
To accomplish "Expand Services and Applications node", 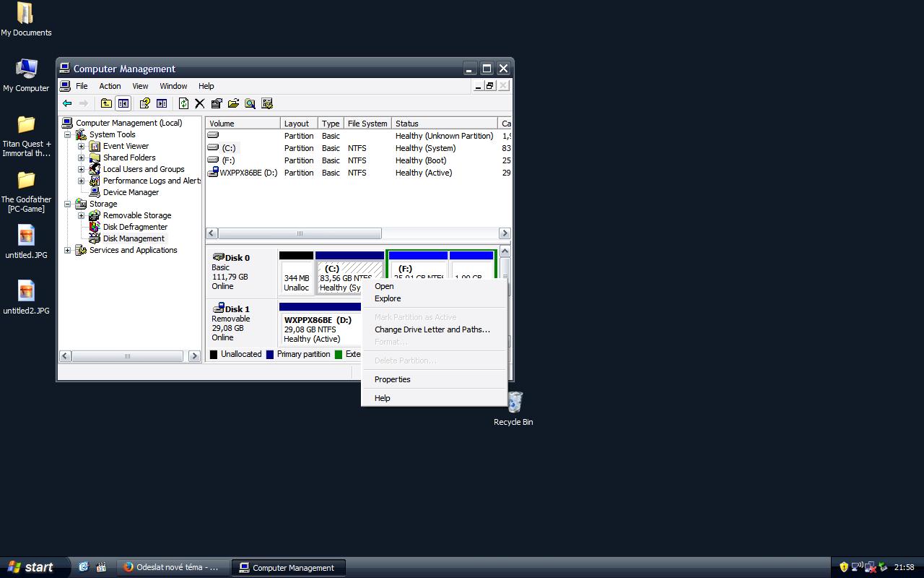I will (x=68, y=250).
